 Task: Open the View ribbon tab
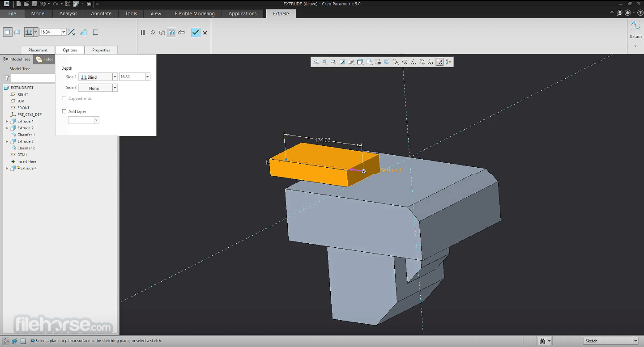point(156,13)
